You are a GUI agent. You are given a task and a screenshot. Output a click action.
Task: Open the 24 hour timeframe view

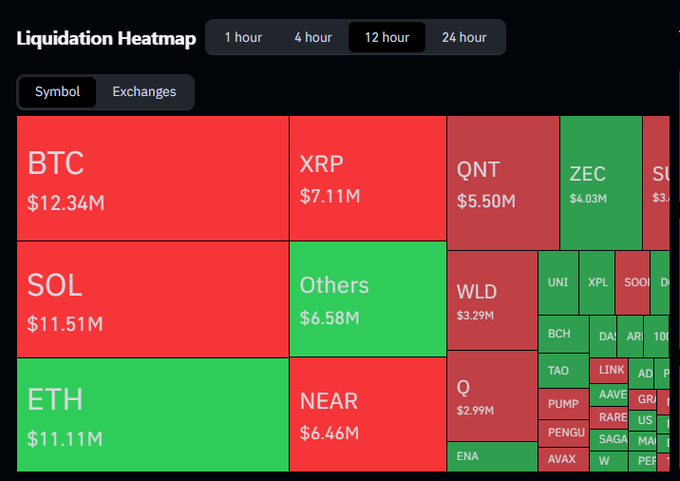pyautogui.click(x=464, y=37)
